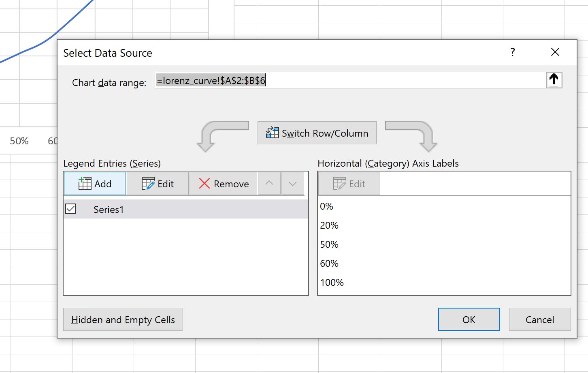Screen dimensions: 588x373
Task: Cancel the Select Data Source dialog
Action: pyautogui.click(x=540, y=319)
